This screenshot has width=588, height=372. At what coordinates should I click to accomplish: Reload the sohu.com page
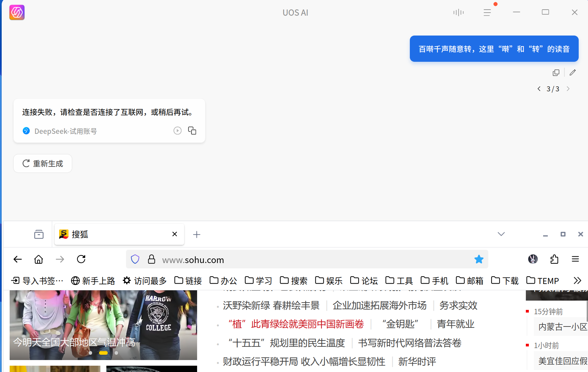click(x=81, y=259)
